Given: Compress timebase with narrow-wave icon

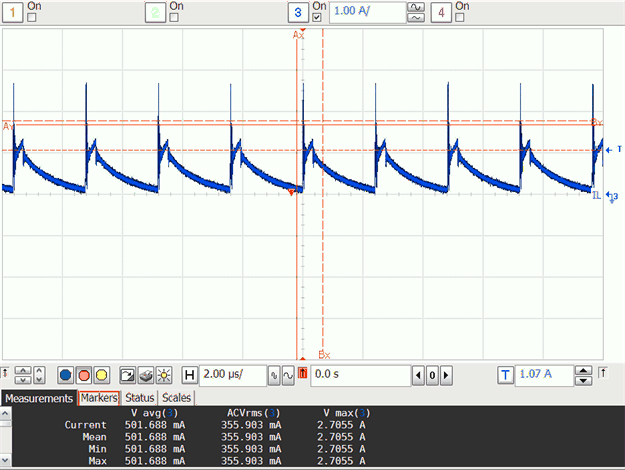Looking at the screenshot, I should tap(274, 376).
